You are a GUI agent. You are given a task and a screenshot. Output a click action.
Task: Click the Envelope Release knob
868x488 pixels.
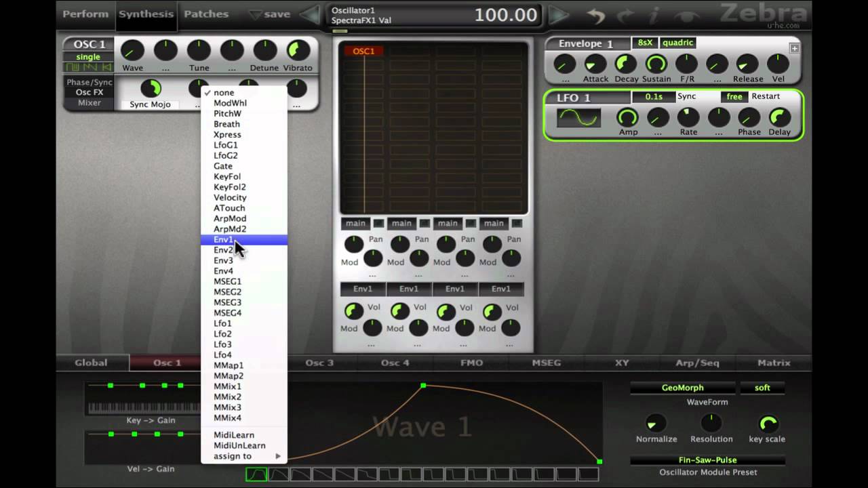pyautogui.click(x=747, y=64)
